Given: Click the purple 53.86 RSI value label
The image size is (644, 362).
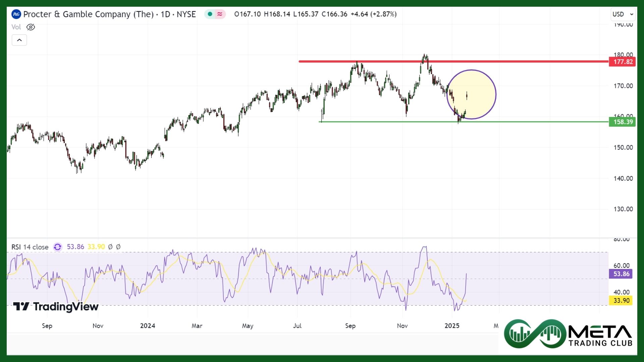Looking at the screenshot, I should coord(621,274).
